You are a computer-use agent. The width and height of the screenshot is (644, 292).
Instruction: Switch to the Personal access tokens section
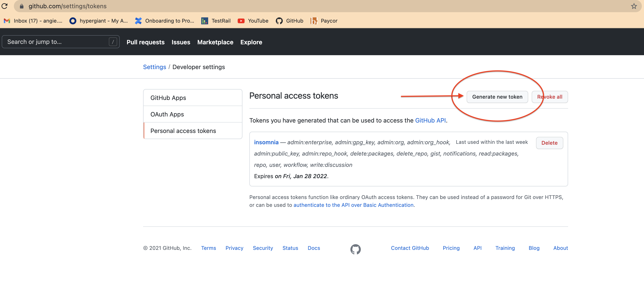[x=183, y=131]
